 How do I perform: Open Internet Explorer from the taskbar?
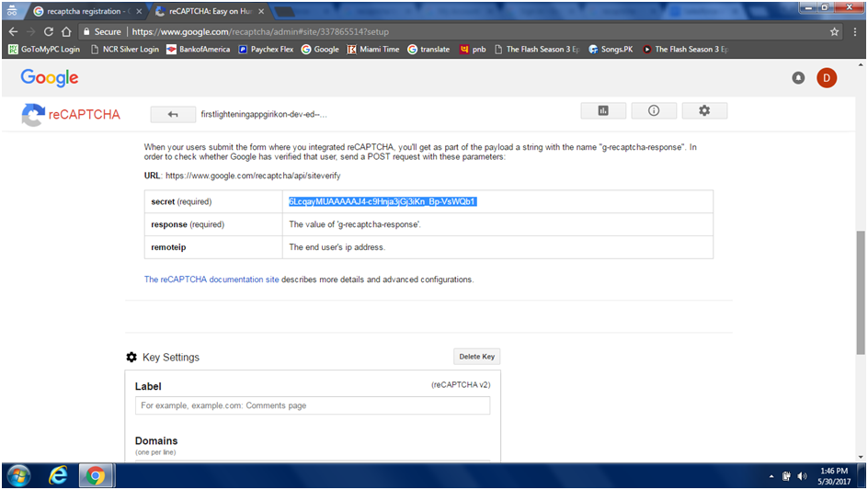(56, 475)
